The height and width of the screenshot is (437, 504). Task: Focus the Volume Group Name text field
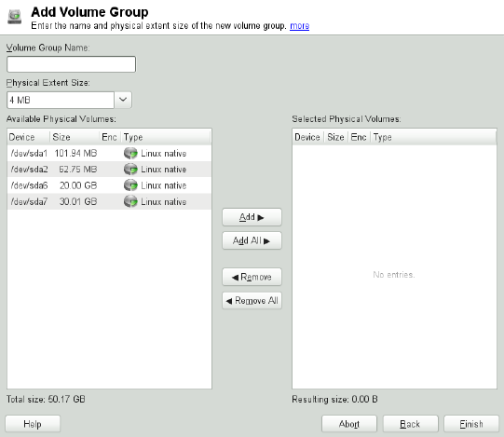click(x=71, y=64)
